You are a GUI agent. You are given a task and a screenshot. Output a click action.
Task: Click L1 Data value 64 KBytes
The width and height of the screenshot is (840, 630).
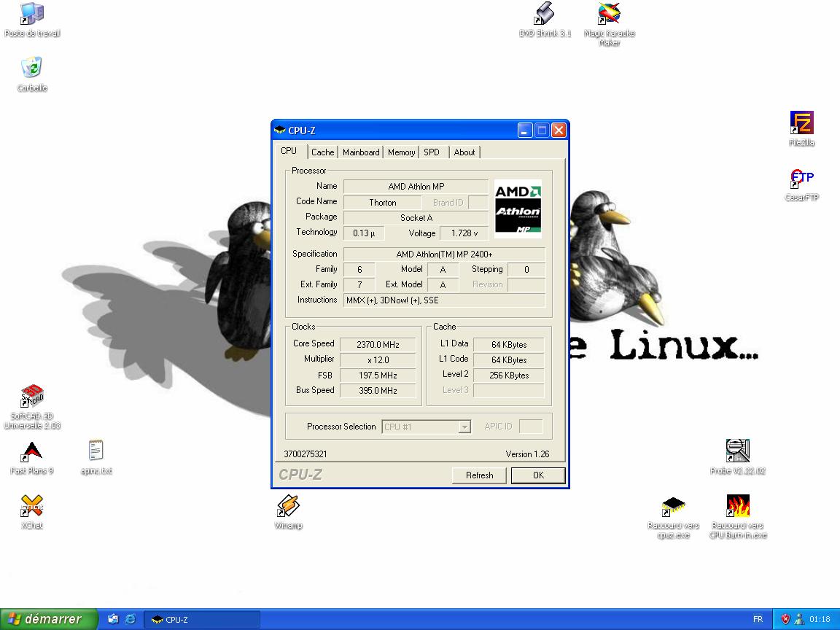(x=509, y=344)
